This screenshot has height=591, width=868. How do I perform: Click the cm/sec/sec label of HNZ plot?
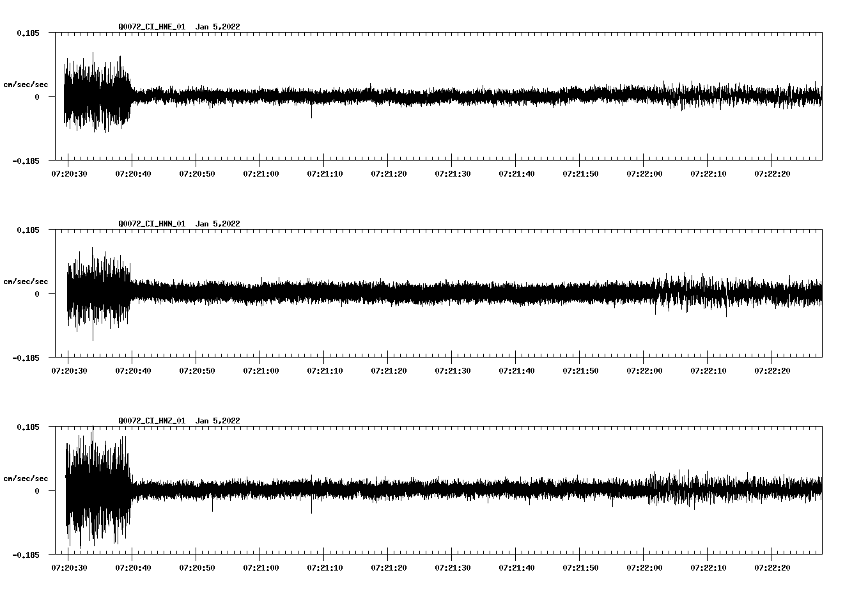(x=26, y=478)
